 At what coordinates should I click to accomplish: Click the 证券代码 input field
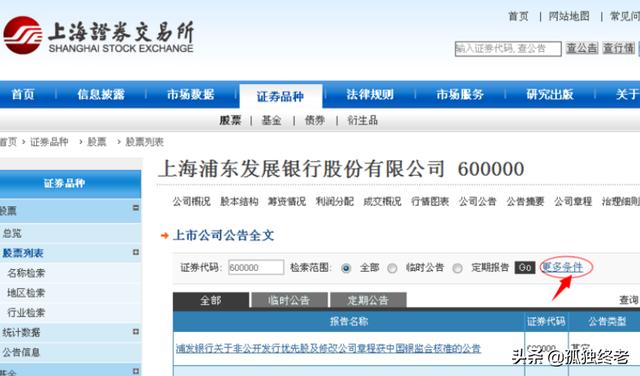256,267
